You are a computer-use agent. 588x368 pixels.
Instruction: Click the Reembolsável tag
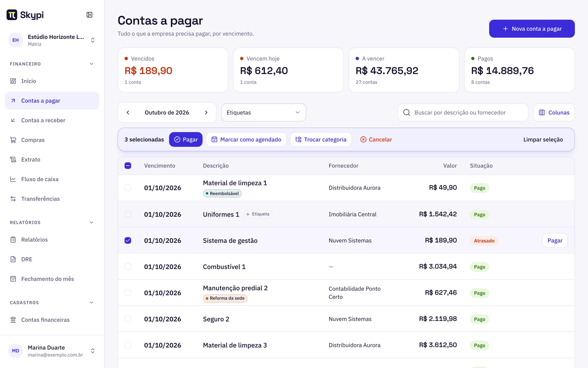click(222, 193)
